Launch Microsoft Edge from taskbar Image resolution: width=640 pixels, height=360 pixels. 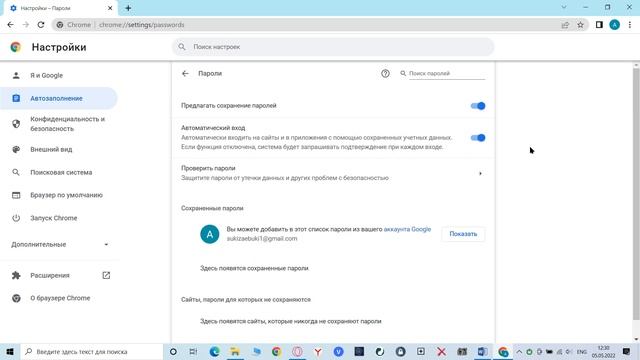tap(214, 351)
